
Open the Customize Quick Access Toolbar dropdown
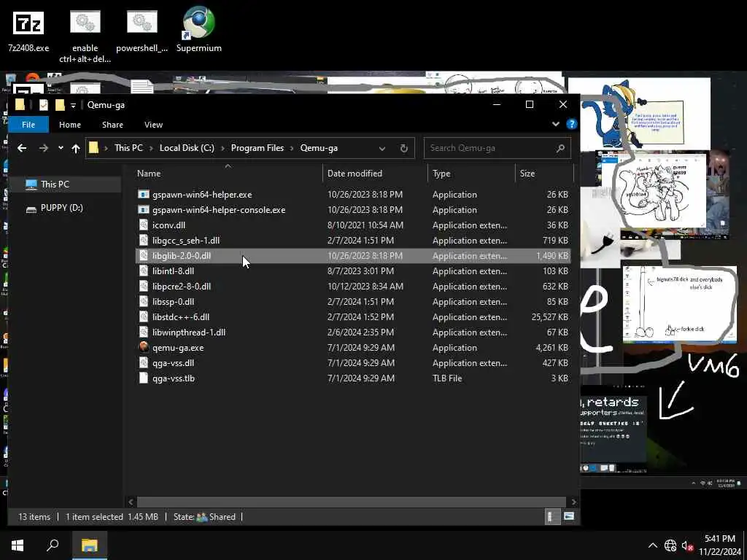point(73,105)
